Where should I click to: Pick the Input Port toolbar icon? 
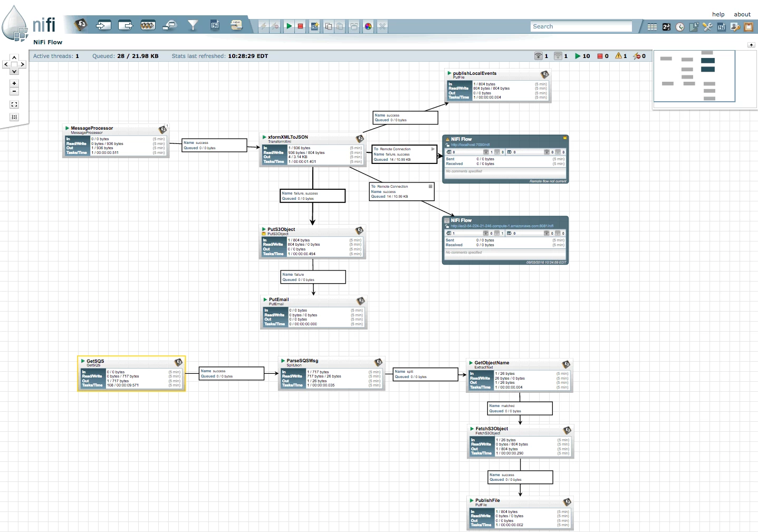[103, 25]
